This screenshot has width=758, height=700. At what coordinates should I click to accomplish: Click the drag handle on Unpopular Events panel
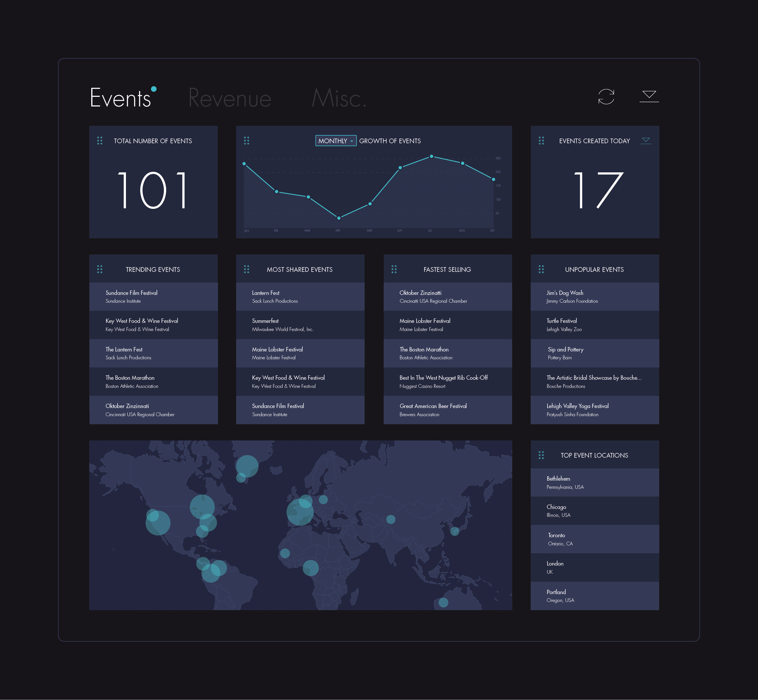click(x=541, y=269)
